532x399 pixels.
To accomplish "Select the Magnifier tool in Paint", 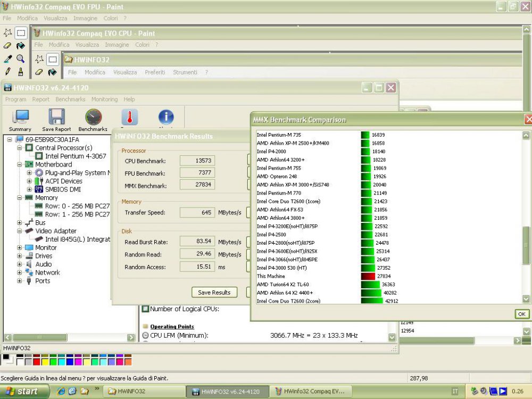I will tap(20, 59).
